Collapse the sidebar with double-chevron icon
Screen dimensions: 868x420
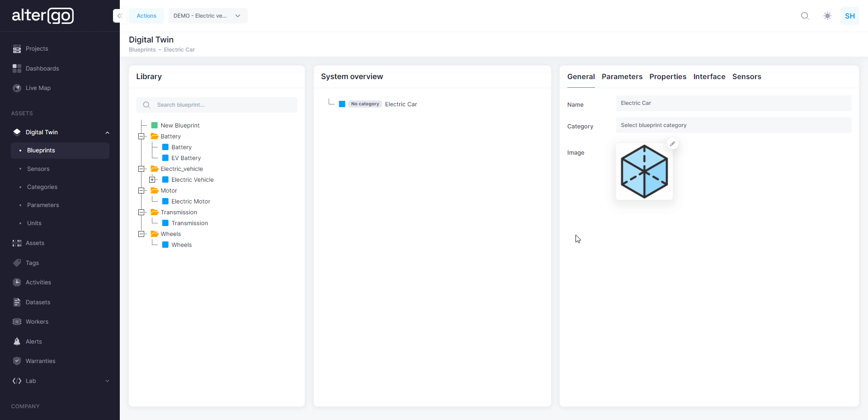pos(119,16)
